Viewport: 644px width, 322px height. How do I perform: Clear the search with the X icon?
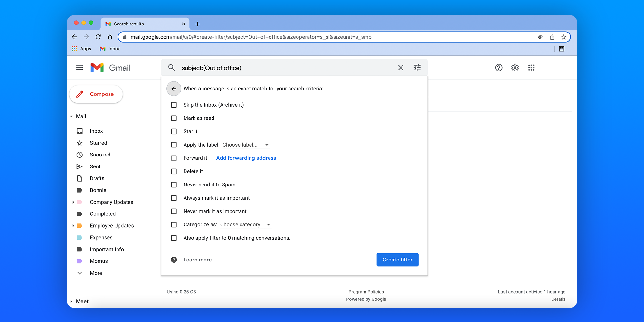pyautogui.click(x=401, y=68)
